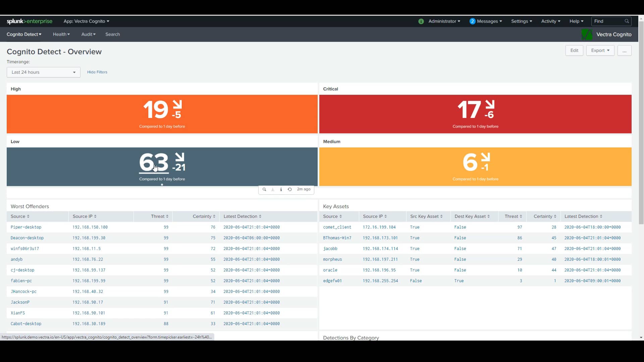The width and height of the screenshot is (644, 362).
Task: Click the Export button icon
Action: click(600, 50)
